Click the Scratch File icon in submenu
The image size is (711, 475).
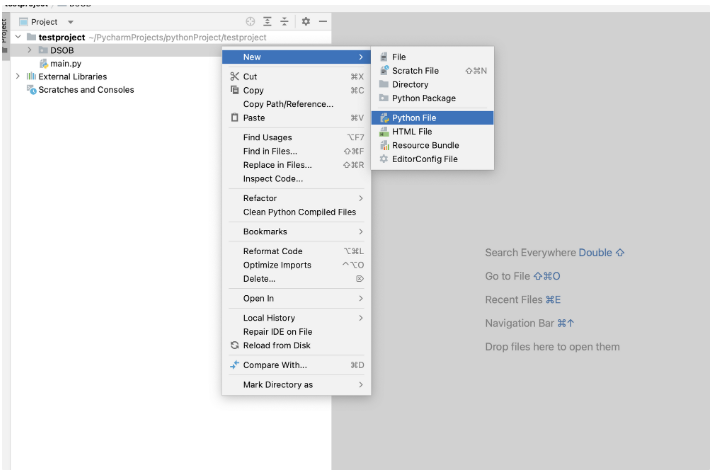coord(384,70)
